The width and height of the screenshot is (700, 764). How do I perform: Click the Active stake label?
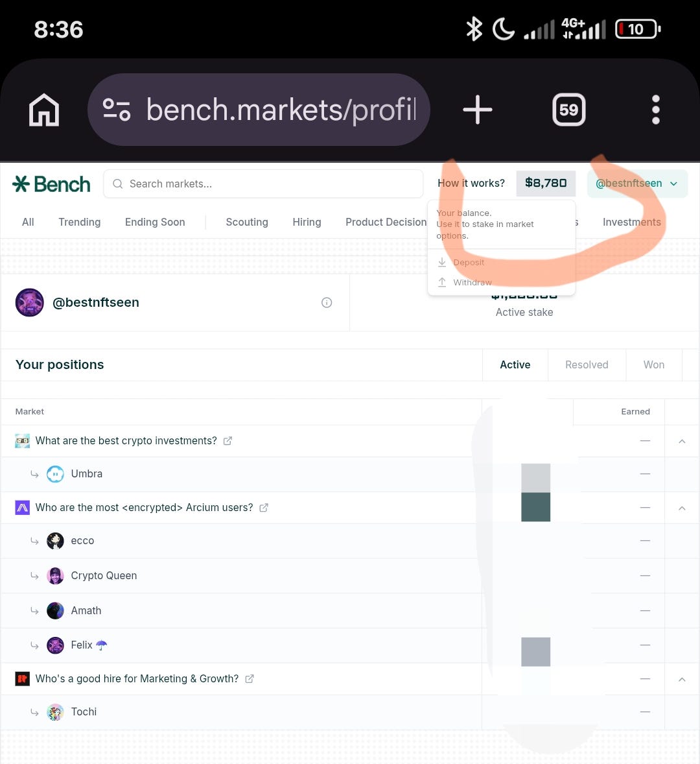pos(524,313)
